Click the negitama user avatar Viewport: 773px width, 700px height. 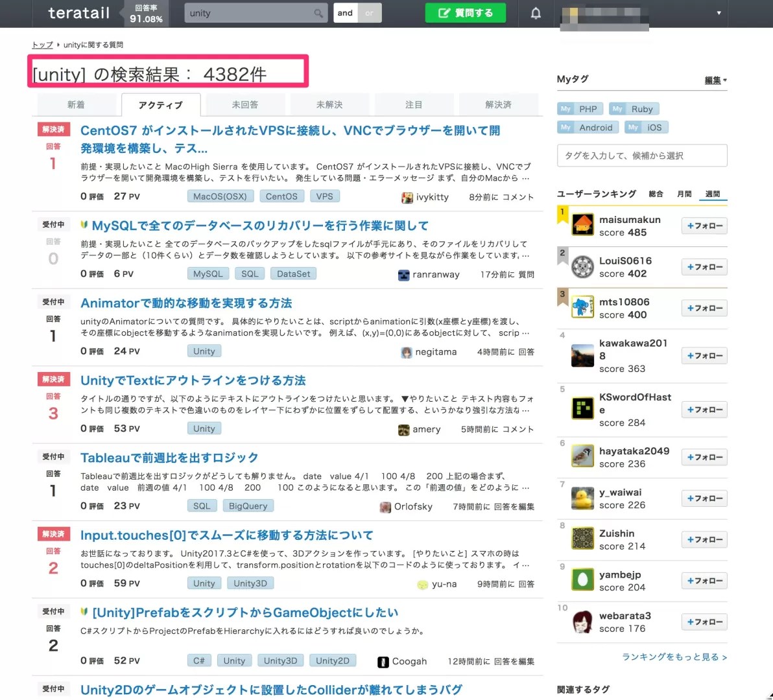tap(406, 352)
